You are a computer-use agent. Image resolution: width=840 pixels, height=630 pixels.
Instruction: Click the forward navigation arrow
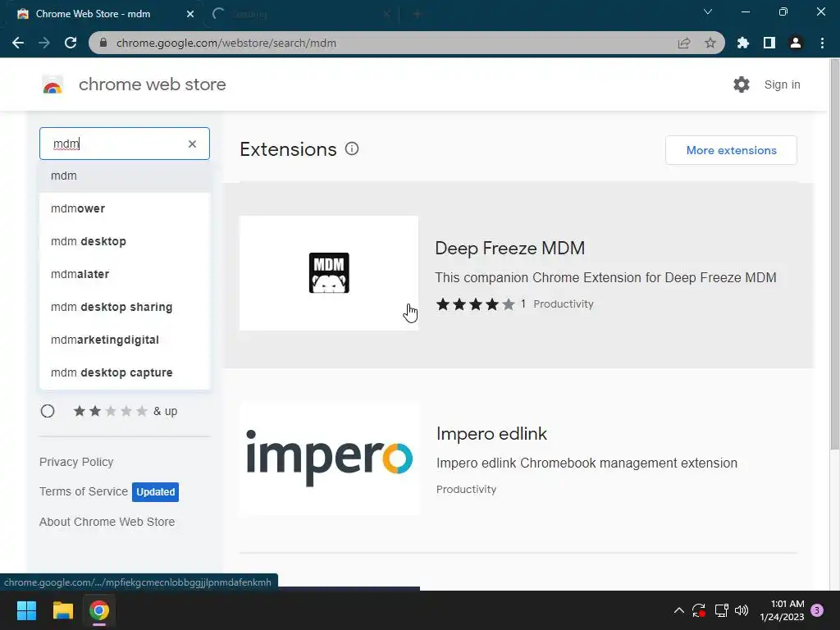point(44,43)
